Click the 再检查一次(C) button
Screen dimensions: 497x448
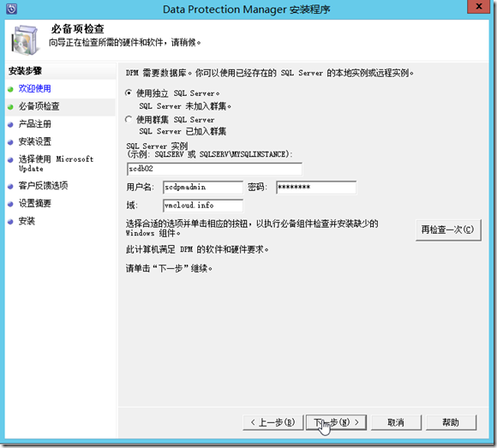click(x=448, y=230)
